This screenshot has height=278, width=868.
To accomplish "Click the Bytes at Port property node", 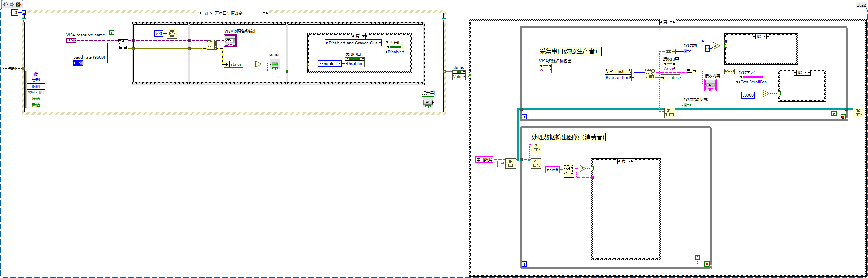I will click(618, 75).
